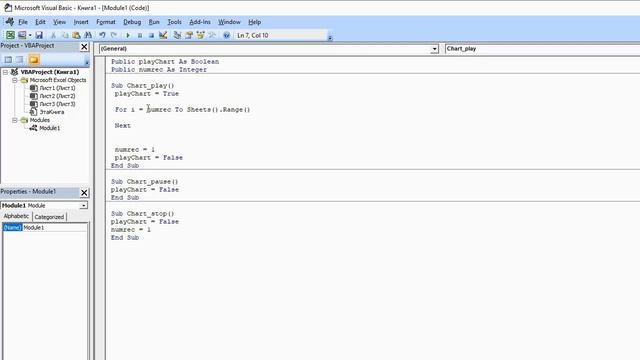This screenshot has width=640, height=360.
Task: Toggle Folders icon in Project panel
Action: coord(34,60)
